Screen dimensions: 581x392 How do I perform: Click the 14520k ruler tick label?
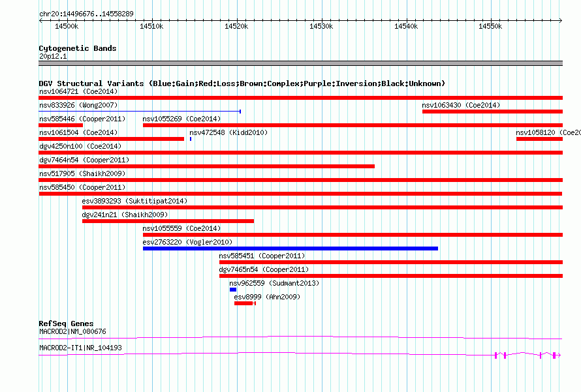236,26
